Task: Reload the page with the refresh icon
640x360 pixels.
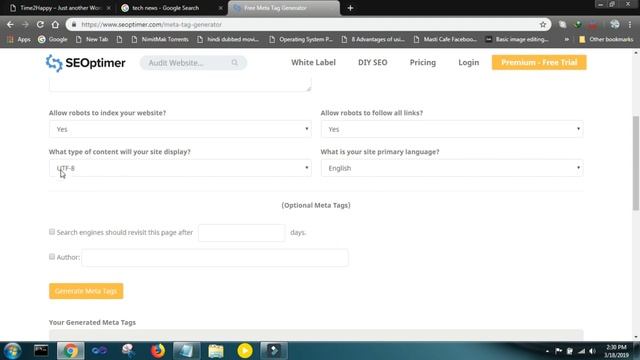Action: click(40, 24)
